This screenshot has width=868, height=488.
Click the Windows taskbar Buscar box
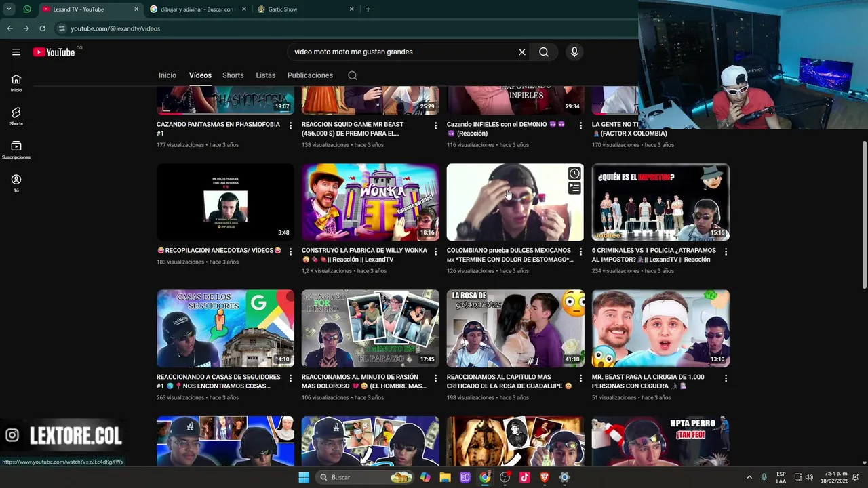click(x=366, y=477)
